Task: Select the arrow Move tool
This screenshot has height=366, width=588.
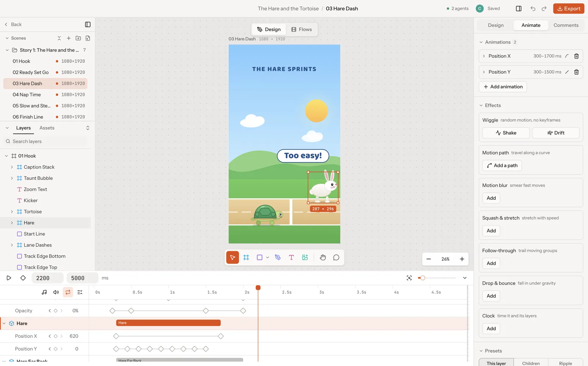Action: tap(232, 257)
